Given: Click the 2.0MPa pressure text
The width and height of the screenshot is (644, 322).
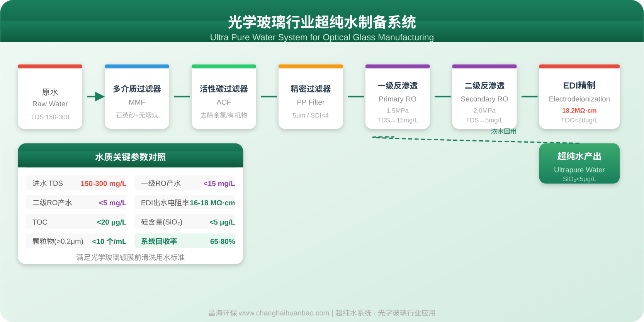Looking at the screenshot, I should (x=484, y=111).
